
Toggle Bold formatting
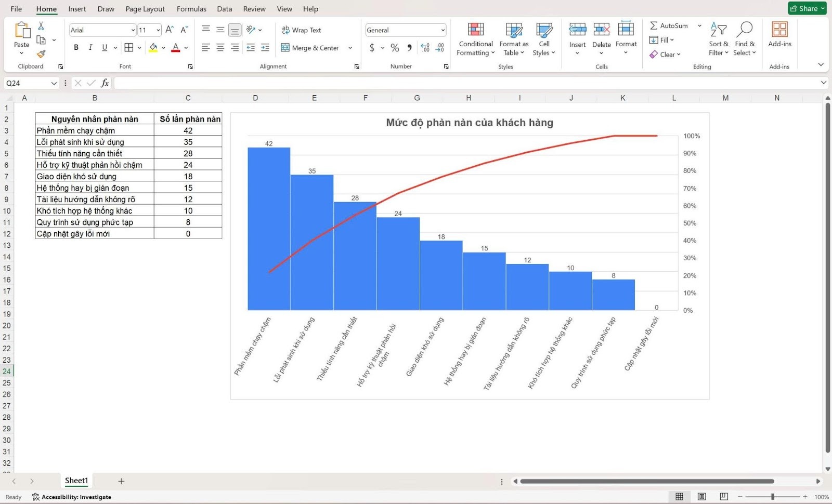(76, 48)
